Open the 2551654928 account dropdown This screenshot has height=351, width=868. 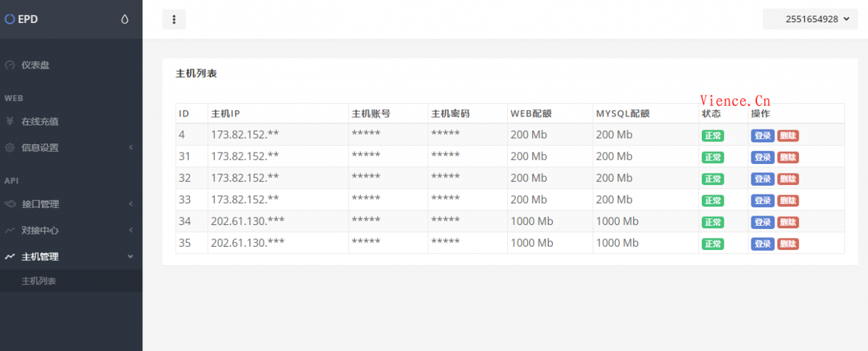(x=810, y=19)
